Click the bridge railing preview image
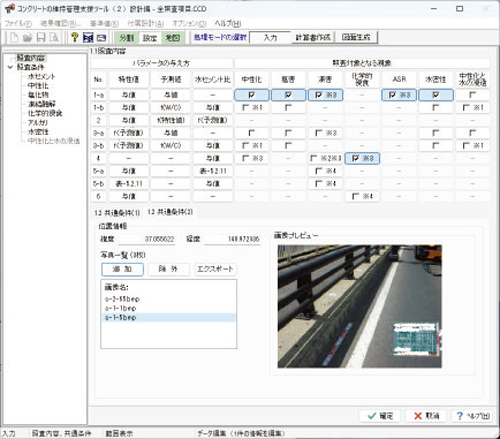Viewport: 500px width, 439px height. pyautogui.click(x=360, y=306)
